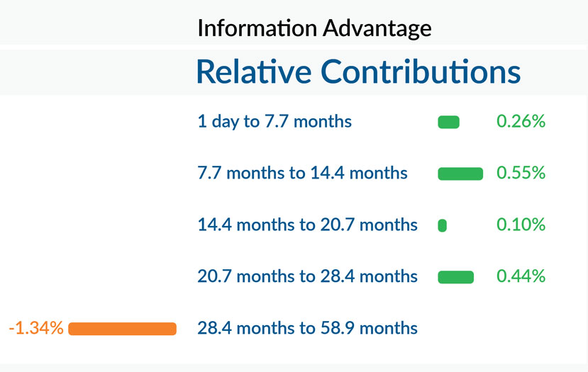Select the 0.44% value
This screenshot has height=372, width=588.
tap(521, 276)
